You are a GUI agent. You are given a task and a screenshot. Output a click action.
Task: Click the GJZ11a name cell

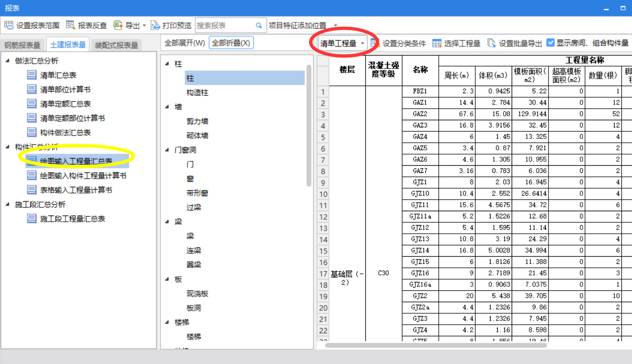420,216
